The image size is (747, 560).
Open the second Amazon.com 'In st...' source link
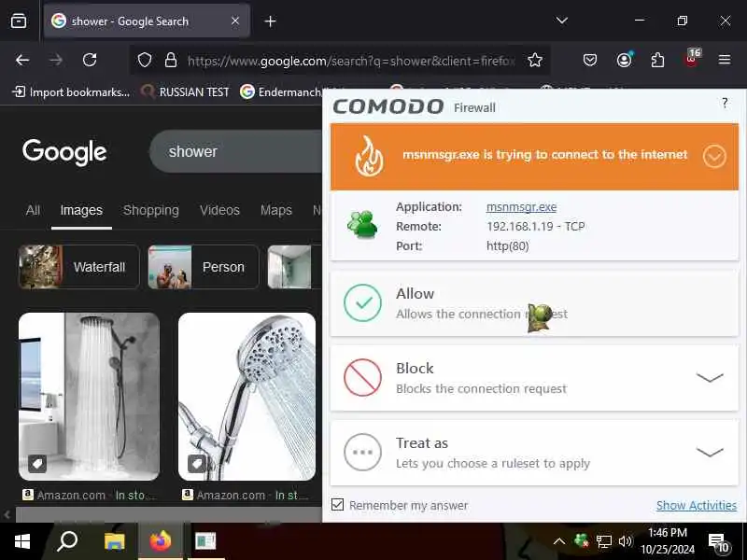point(246,496)
